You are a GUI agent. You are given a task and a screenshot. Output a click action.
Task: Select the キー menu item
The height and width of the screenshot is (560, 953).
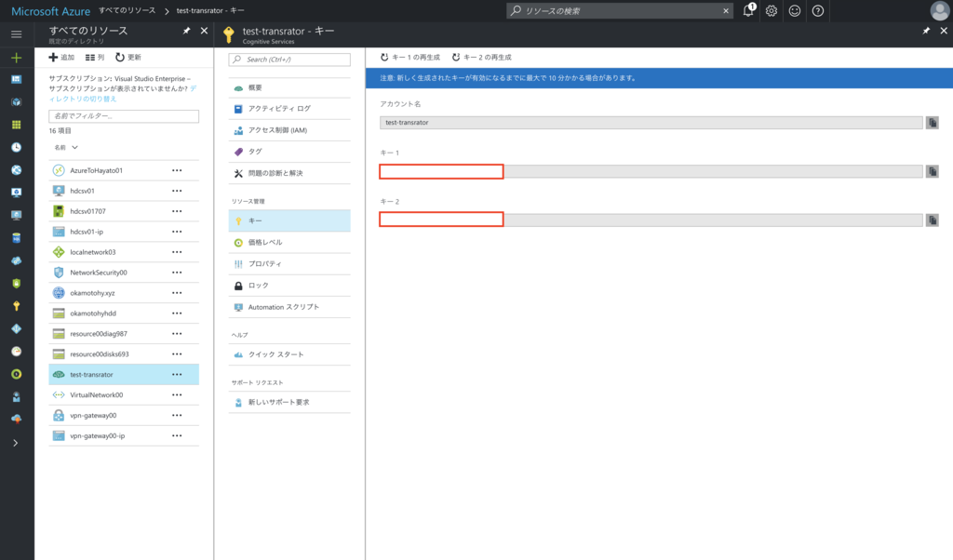289,221
